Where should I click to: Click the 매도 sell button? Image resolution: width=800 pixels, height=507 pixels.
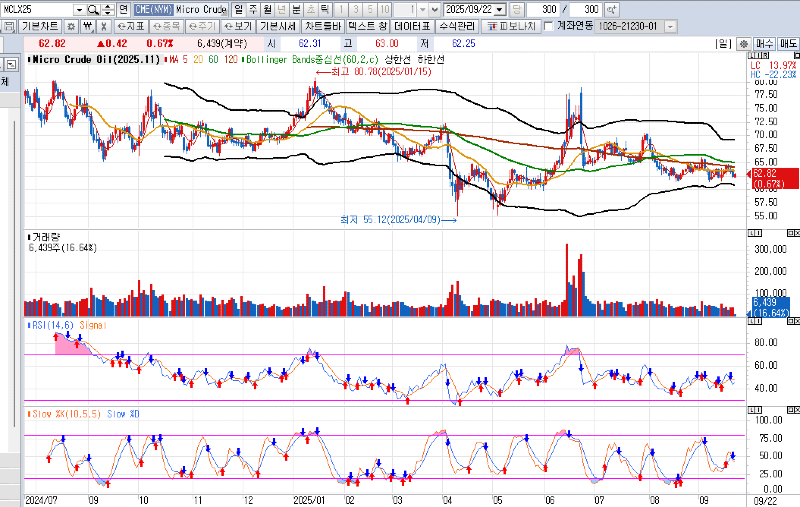[x=787, y=44]
